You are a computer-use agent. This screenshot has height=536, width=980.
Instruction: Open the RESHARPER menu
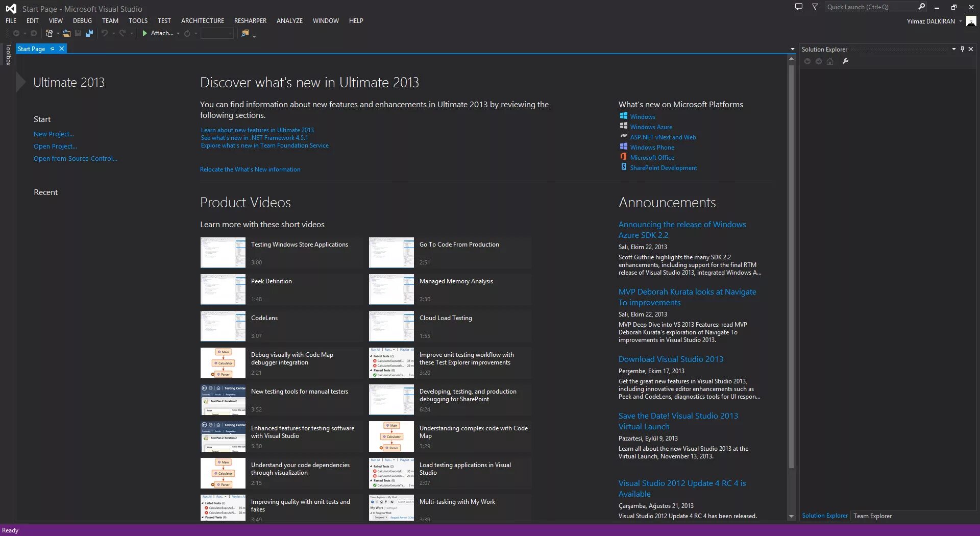click(250, 21)
